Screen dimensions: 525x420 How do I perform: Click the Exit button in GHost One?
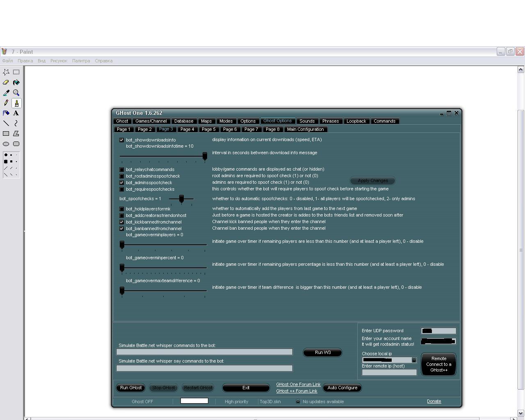[246, 388]
